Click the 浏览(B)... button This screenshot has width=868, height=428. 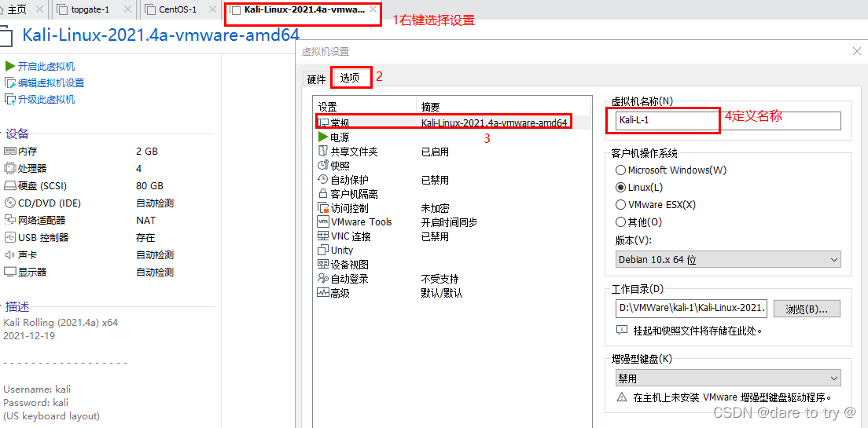[x=807, y=309]
